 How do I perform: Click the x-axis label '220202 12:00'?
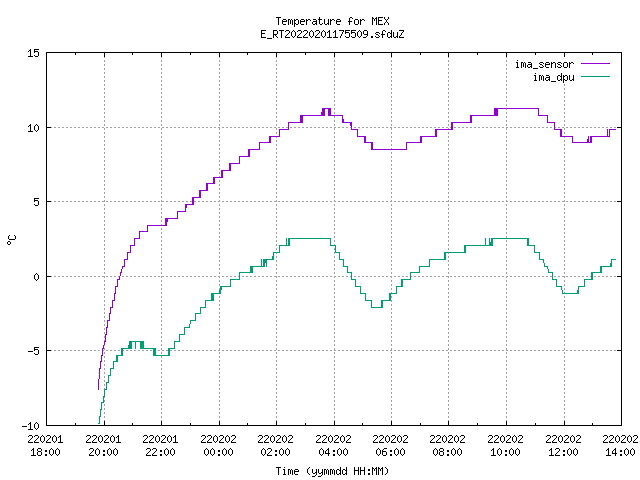564,446
